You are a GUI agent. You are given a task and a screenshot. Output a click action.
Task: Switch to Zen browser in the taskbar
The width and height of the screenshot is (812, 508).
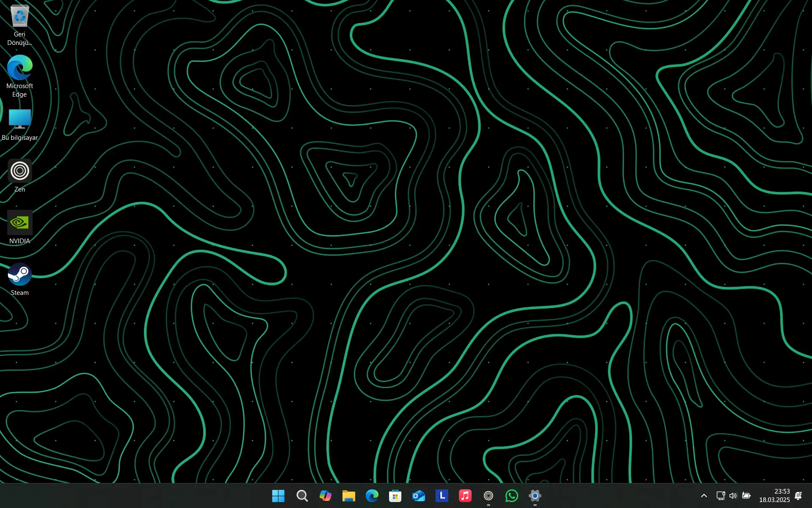click(488, 495)
